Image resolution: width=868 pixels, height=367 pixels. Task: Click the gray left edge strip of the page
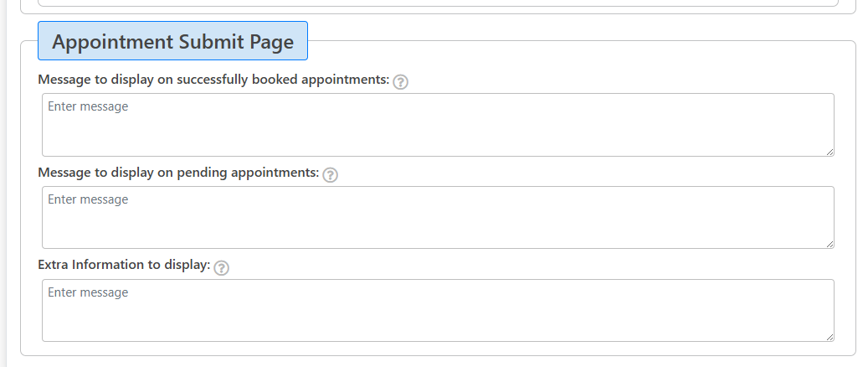3,183
